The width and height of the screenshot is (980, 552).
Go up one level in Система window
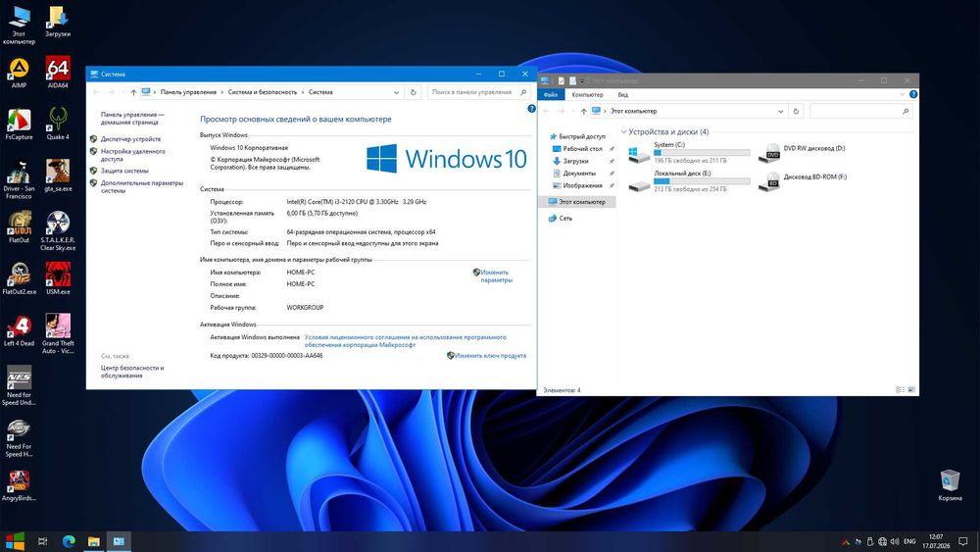(133, 92)
